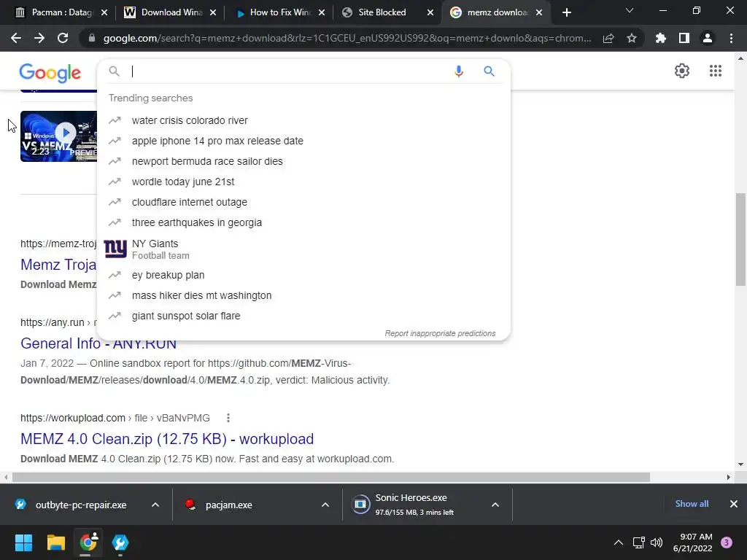The height and width of the screenshot is (560, 747).
Task: Bookmark this page with the star icon
Action: (x=632, y=38)
